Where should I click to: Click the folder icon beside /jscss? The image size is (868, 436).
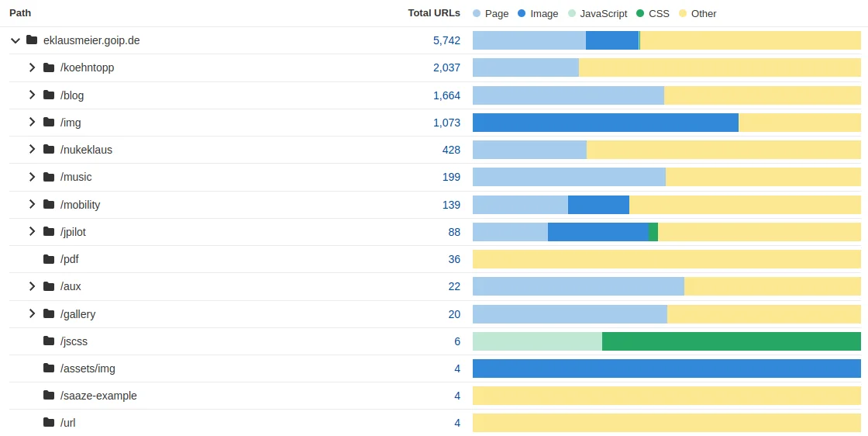49,341
